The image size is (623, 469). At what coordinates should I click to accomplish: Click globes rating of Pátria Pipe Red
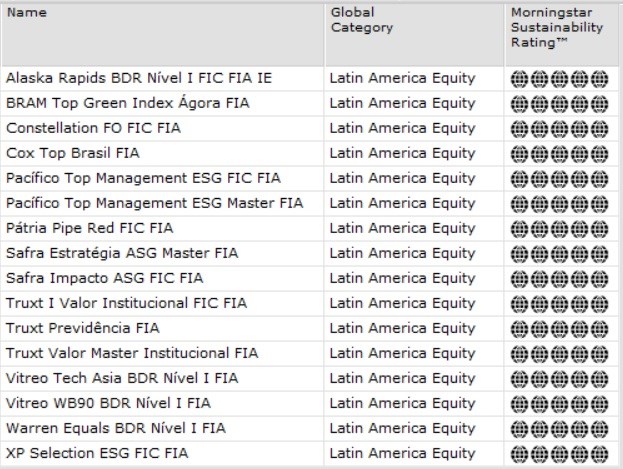click(559, 228)
